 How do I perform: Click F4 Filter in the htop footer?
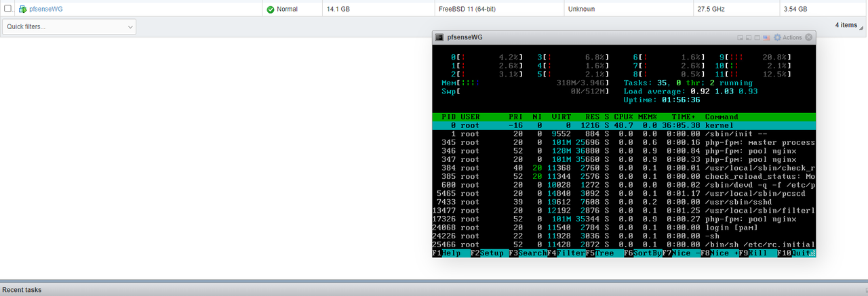coord(566,253)
